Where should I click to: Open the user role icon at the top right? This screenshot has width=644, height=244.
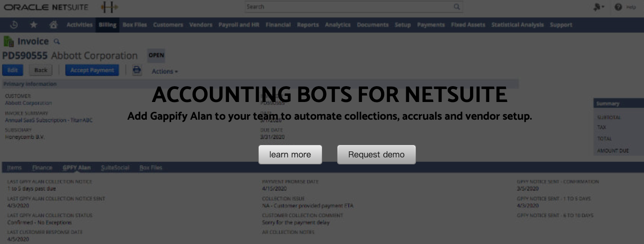tap(599, 7)
